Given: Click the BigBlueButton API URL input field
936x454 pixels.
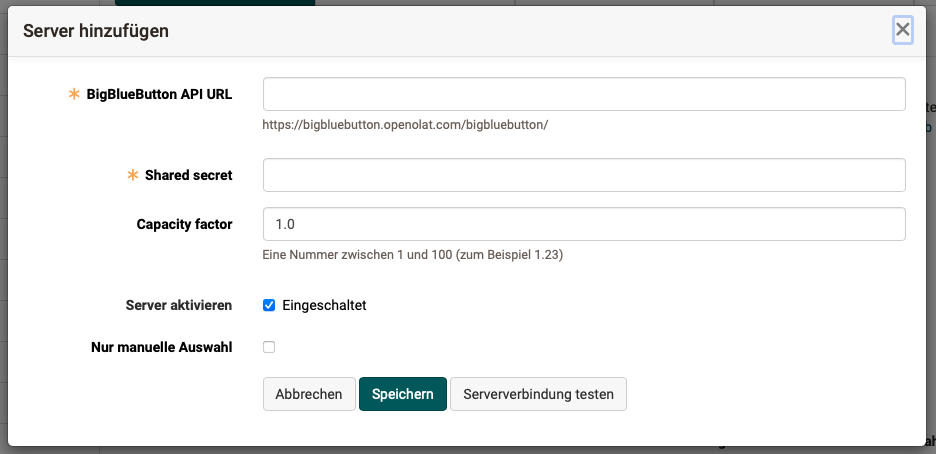Looking at the screenshot, I should (x=584, y=94).
